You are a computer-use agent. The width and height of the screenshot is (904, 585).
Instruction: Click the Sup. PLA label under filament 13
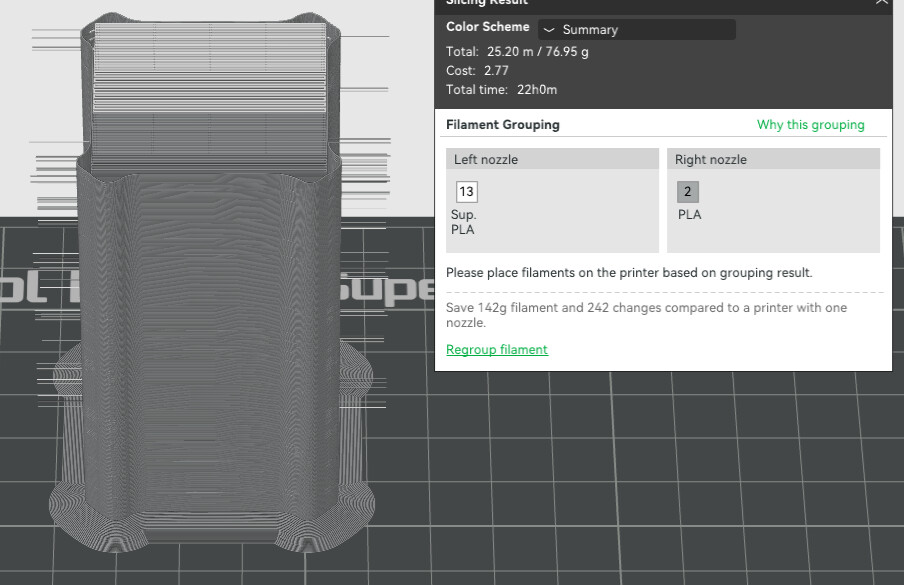click(463, 222)
